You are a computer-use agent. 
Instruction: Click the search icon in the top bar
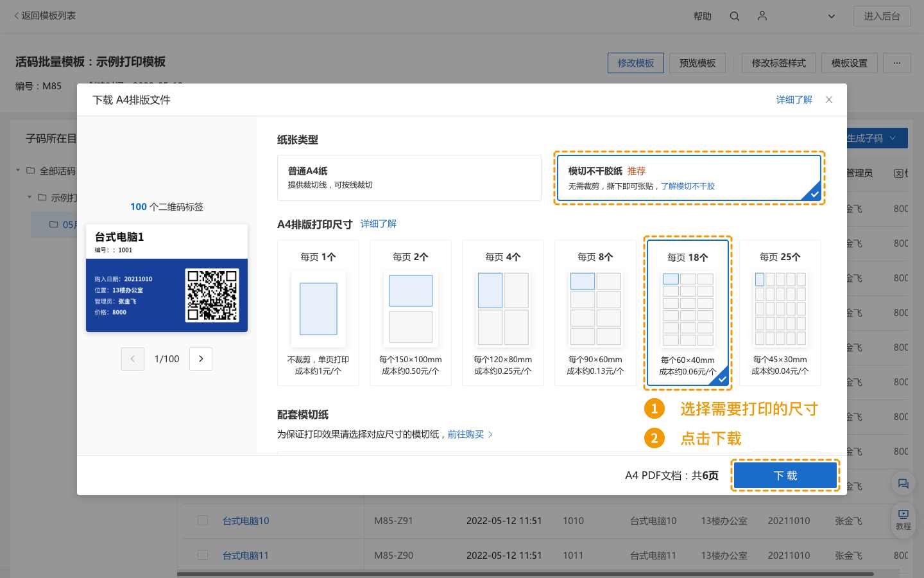click(x=734, y=16)
